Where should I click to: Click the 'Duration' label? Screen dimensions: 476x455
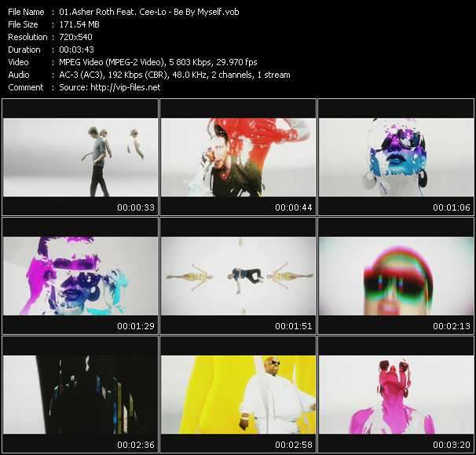tap(24, 50)
